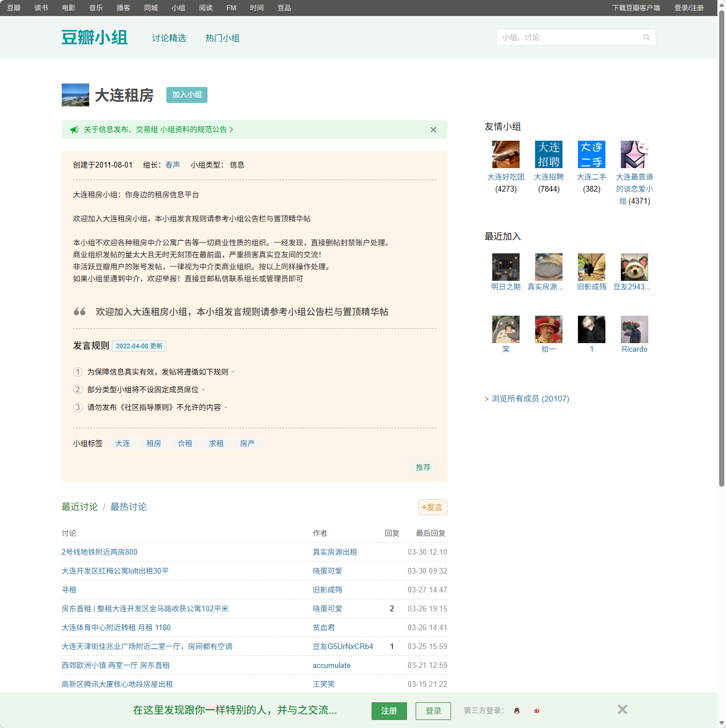726x728 pixels.
Task: Open the 大连二手 friend group icon
Action: tap(591, 154)
